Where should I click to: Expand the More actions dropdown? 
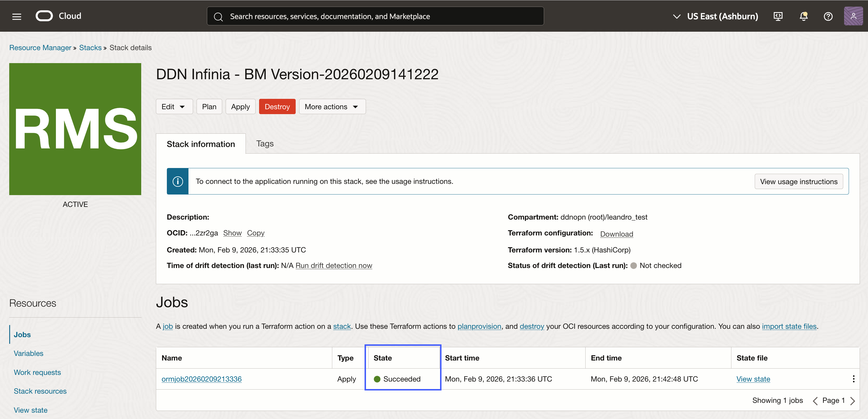[332, 106]
